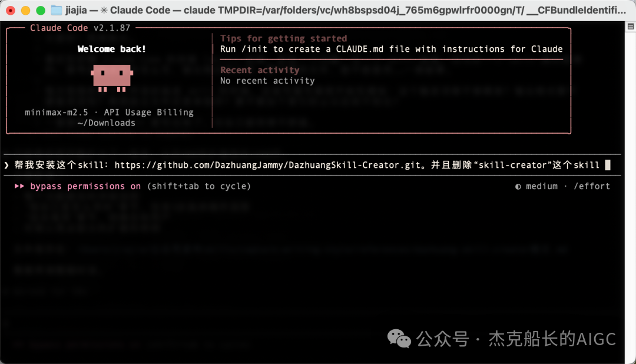
Task: Click the '/effort' command text
Action: (592, 186)
